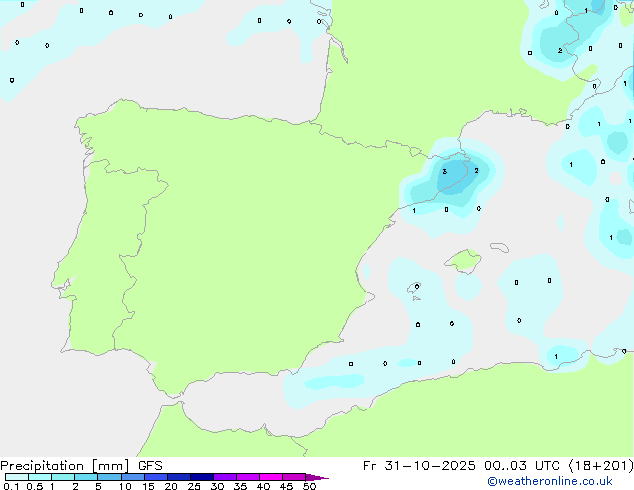Image resolution: width=634 pixels, height=490 pixels.
Task: Click the 5–10 mm legend color swatch
Action: pyautogui.click(x=109, y=477)
